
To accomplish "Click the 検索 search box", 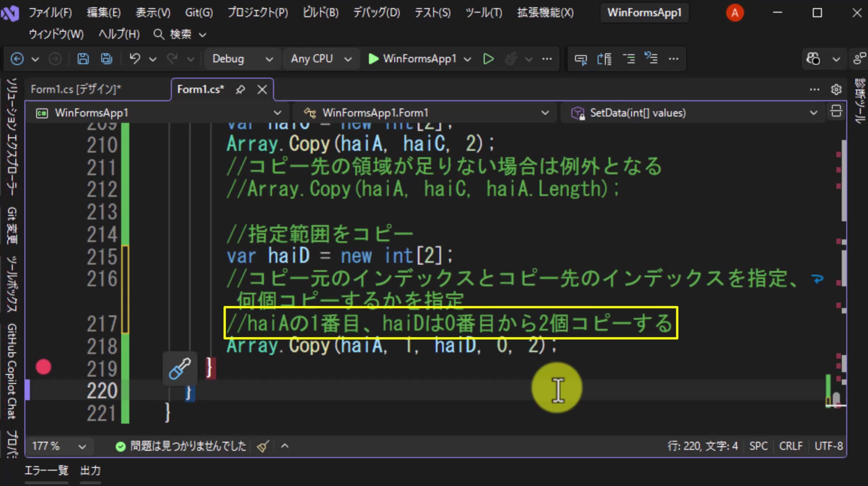I will [180, 34].
